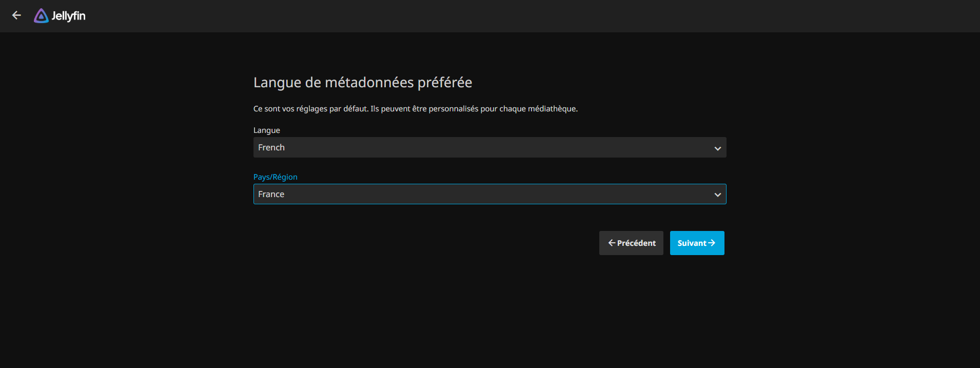The height and width of the screenshot is (368, 980).
Task: Click the blue 'Pays/Région' field label
Action: pos(276,177)
